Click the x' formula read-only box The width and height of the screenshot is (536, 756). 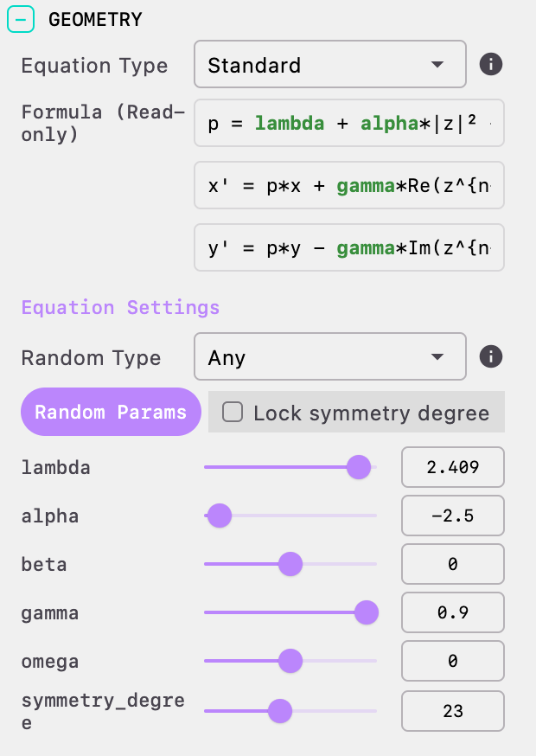349,185
